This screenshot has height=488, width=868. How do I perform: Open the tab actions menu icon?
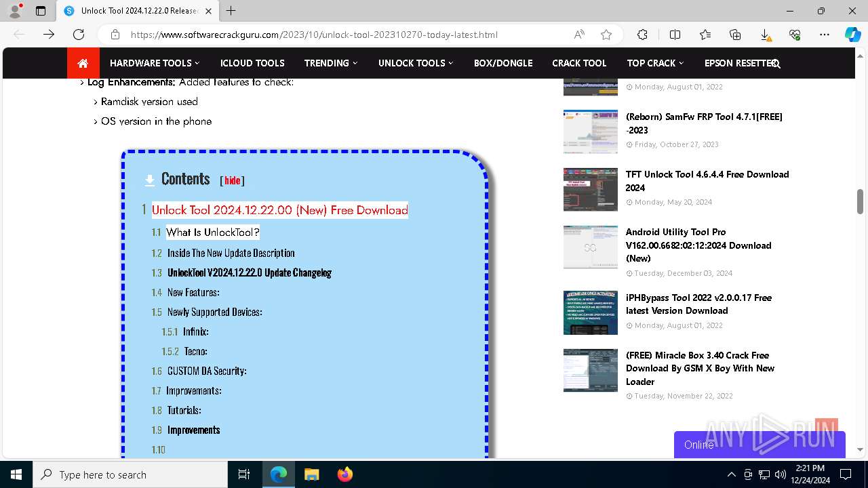click(x=41, y=11)
